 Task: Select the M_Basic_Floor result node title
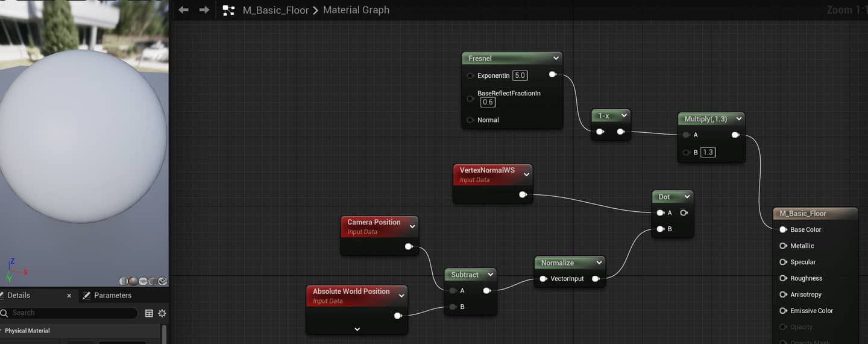click(x=803, y=214)
